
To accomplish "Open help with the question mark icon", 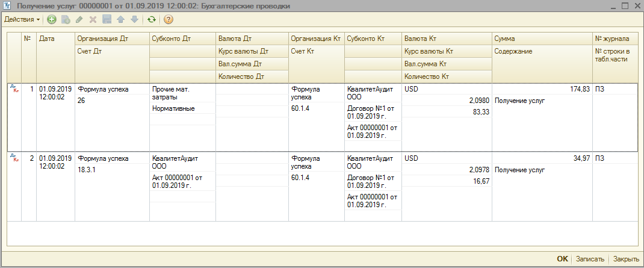I will click(x=169, y=19).
